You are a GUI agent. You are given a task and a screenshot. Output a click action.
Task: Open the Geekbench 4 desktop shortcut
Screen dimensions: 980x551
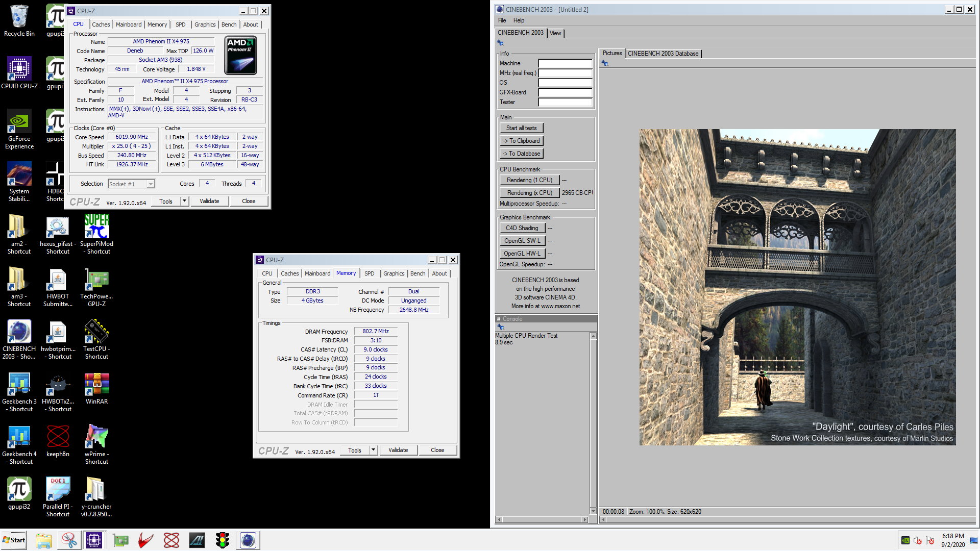[19, 444]
